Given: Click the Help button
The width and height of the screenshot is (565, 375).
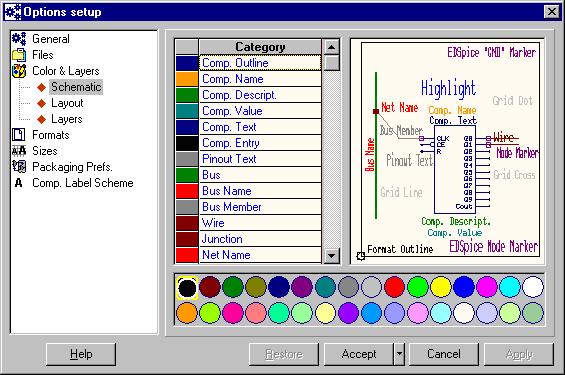Looking at the screenshot, I should tap(81, 354).
